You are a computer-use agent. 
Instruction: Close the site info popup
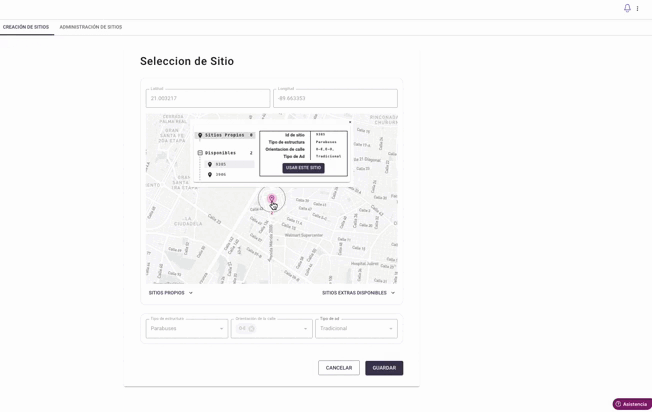tap(350, 122)
